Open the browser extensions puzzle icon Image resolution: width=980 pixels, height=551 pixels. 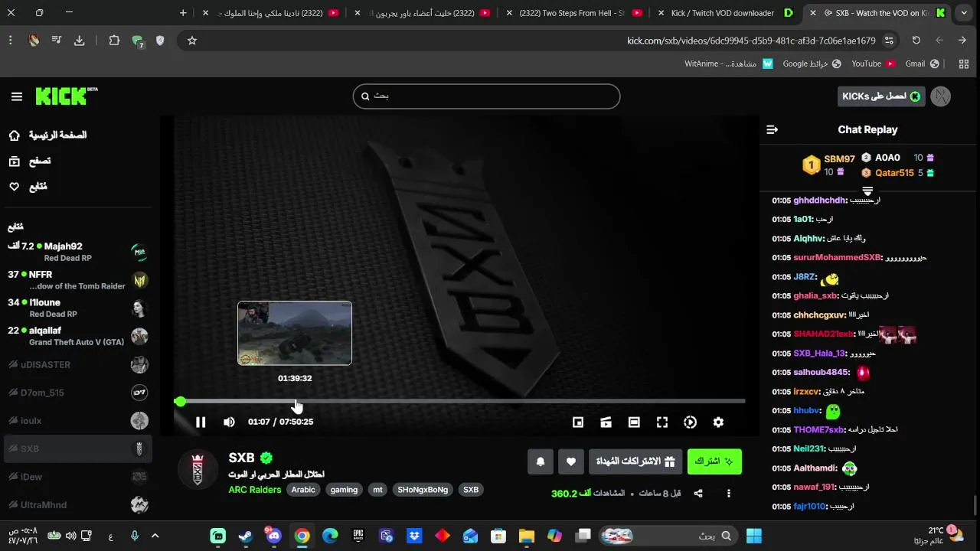click(x=114, y=41)
